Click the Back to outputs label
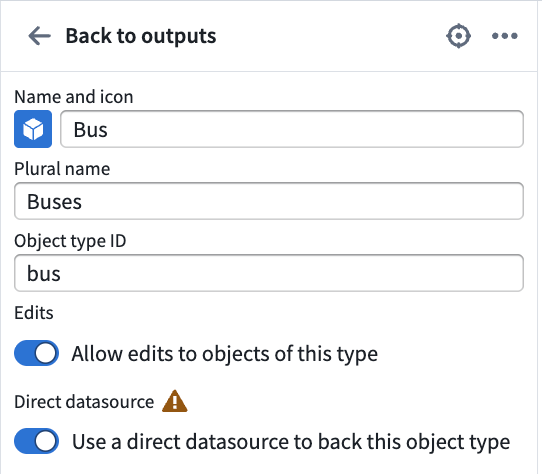 141,36
